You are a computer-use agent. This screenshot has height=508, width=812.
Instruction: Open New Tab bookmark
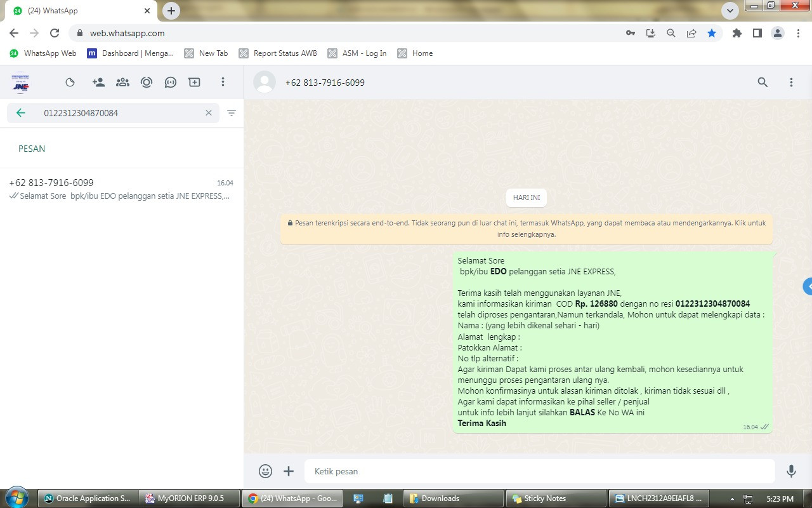point(206,53)
